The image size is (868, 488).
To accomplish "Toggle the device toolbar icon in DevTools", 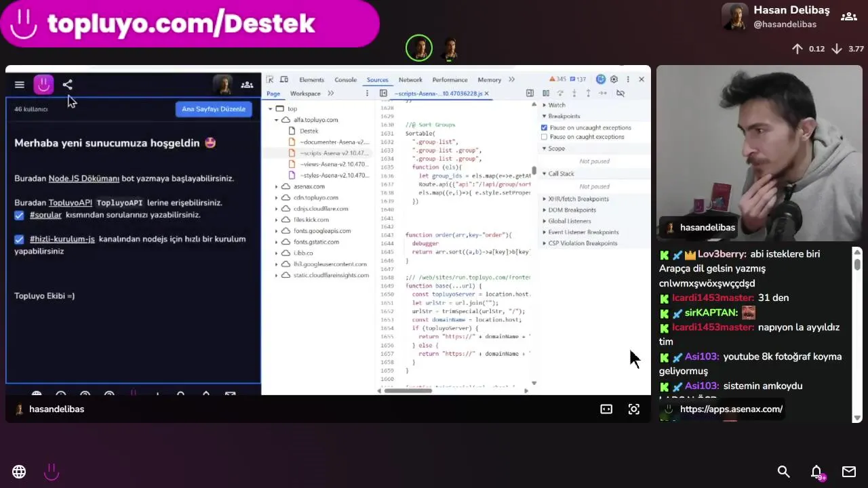I will point(284,79).
